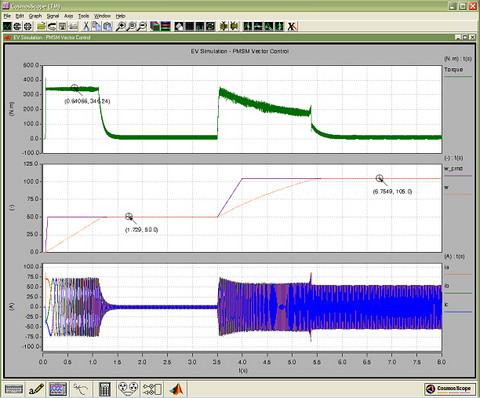Click the ia legend color line
The image size is (480, 398).
[x=458, y=274]
